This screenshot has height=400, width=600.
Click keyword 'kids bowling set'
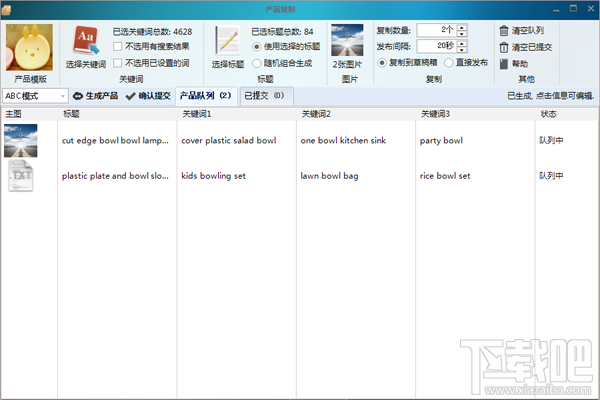tap(214, 176)
